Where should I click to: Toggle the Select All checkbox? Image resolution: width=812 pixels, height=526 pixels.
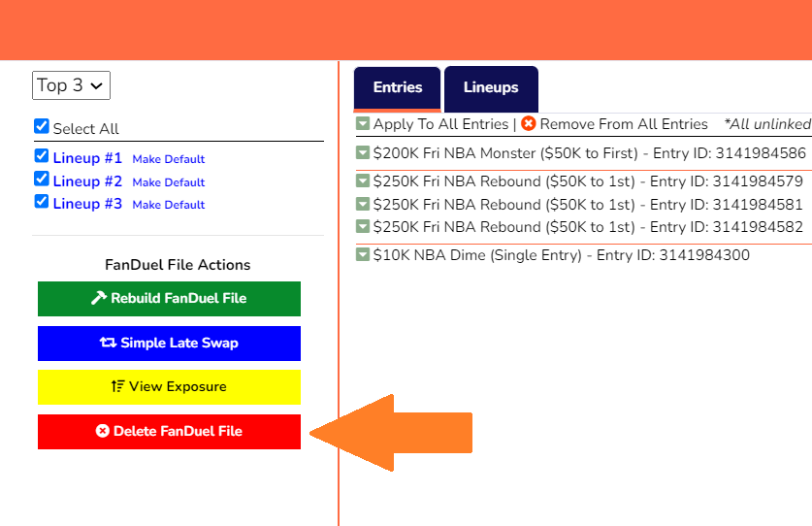tap(42, 126)
